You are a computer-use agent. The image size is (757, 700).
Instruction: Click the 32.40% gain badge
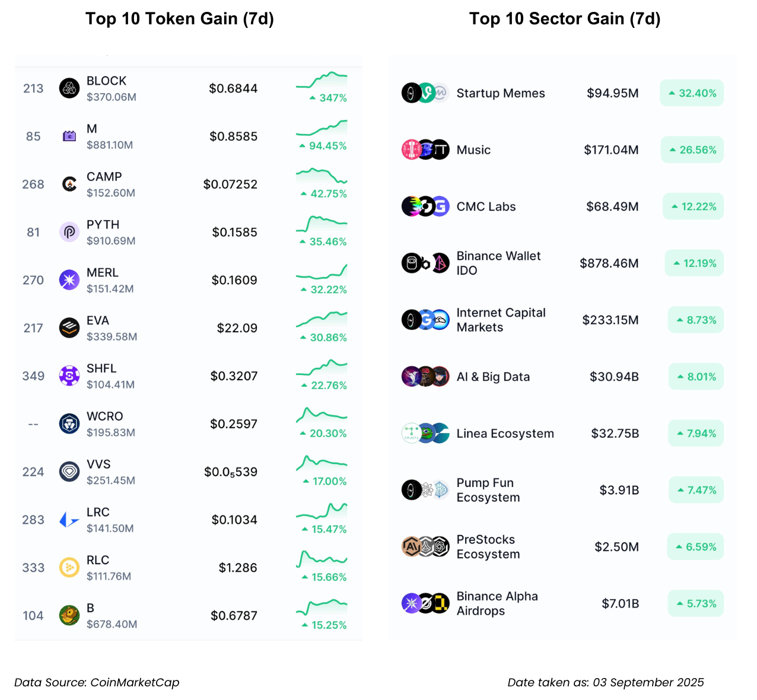692,93
